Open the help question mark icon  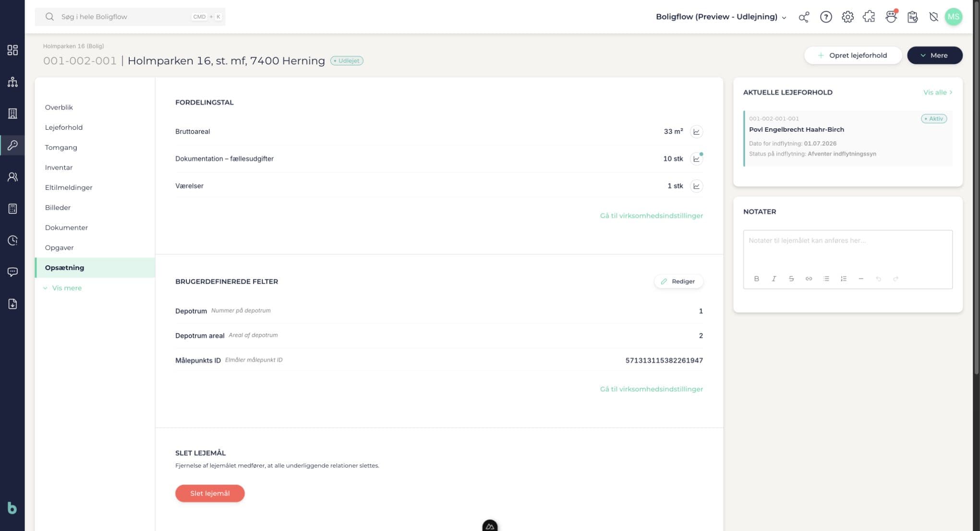826,17
